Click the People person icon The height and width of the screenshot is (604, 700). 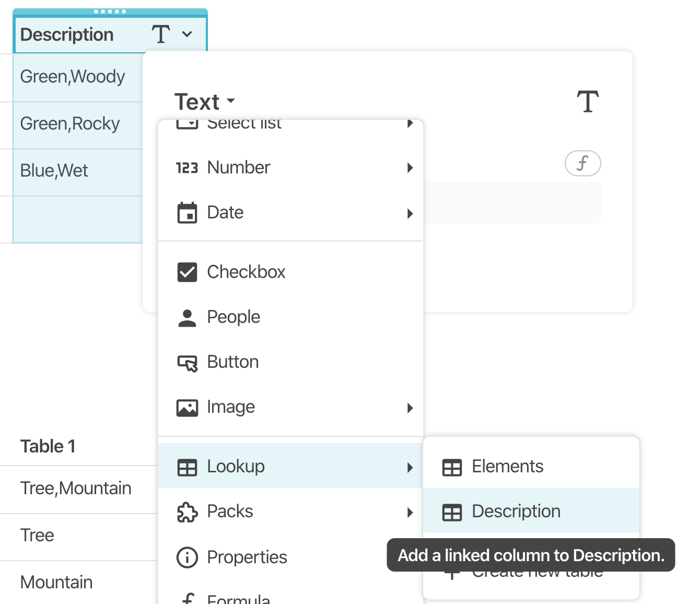click(187, 317)
